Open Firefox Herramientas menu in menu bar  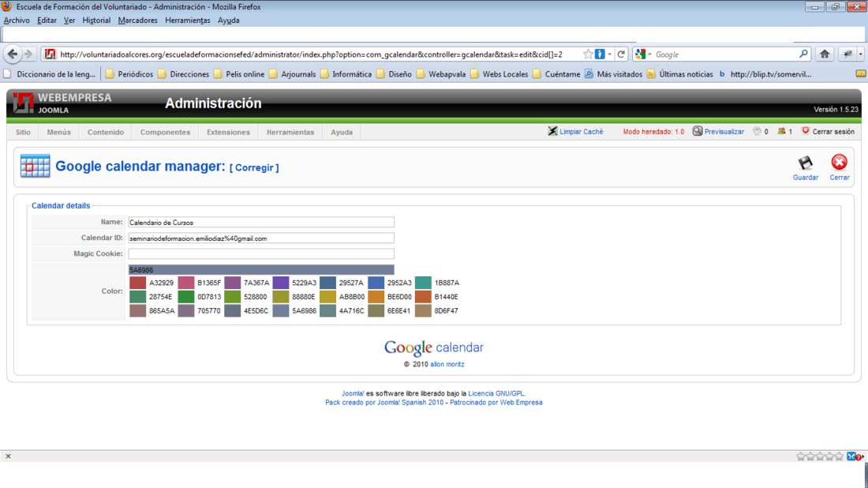click(x=188, y=20)
